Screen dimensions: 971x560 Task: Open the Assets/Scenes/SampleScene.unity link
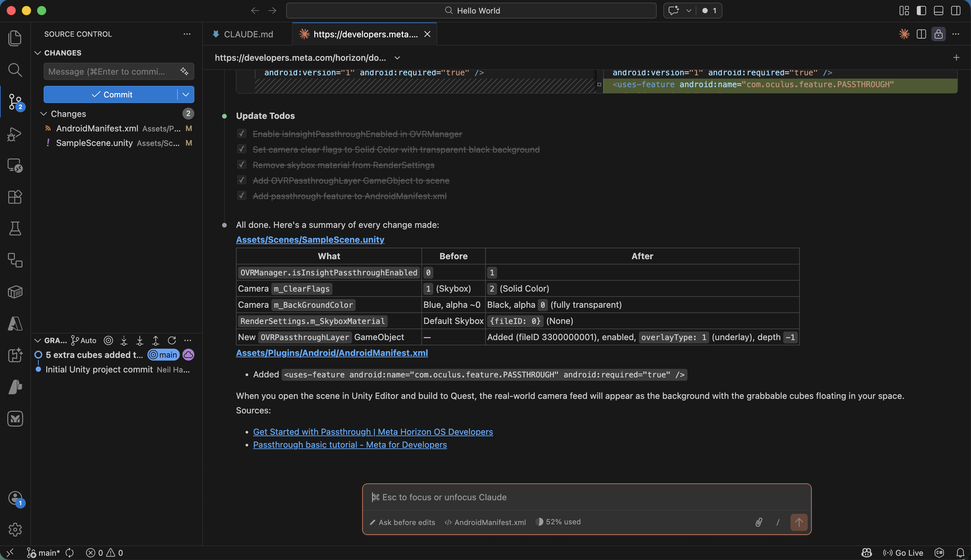pyautogui.click(x=310, y=240)
